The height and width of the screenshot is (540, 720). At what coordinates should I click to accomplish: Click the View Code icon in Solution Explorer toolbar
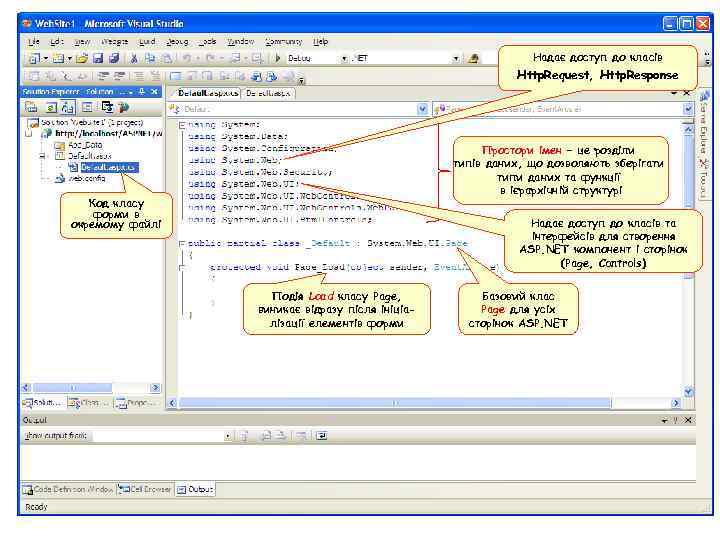click(x=87, y=107)
